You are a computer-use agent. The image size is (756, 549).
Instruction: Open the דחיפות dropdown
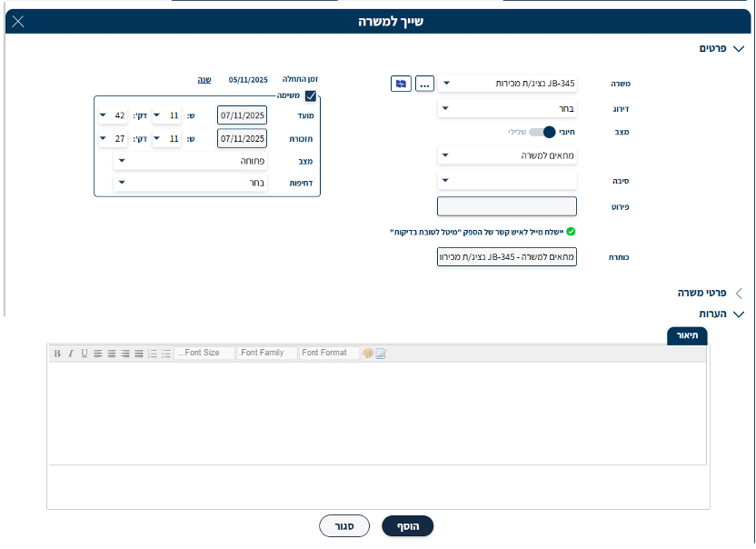(191, 183)
